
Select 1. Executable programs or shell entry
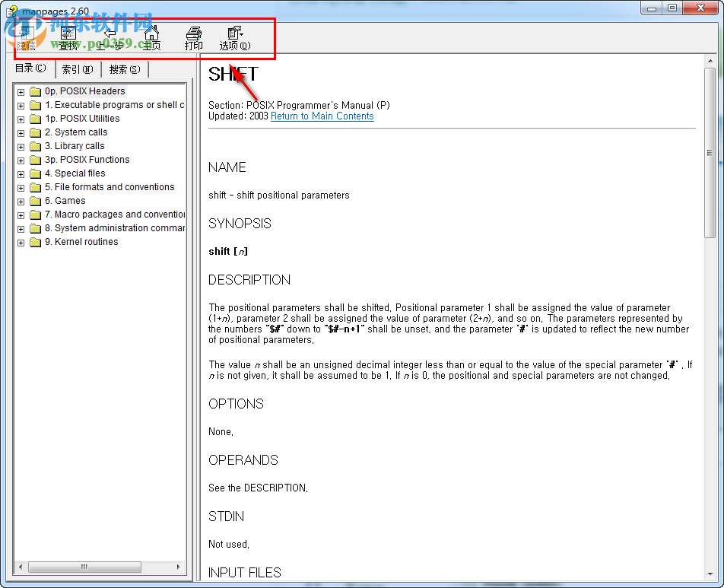pyautogui.click(x=115, y=105)
